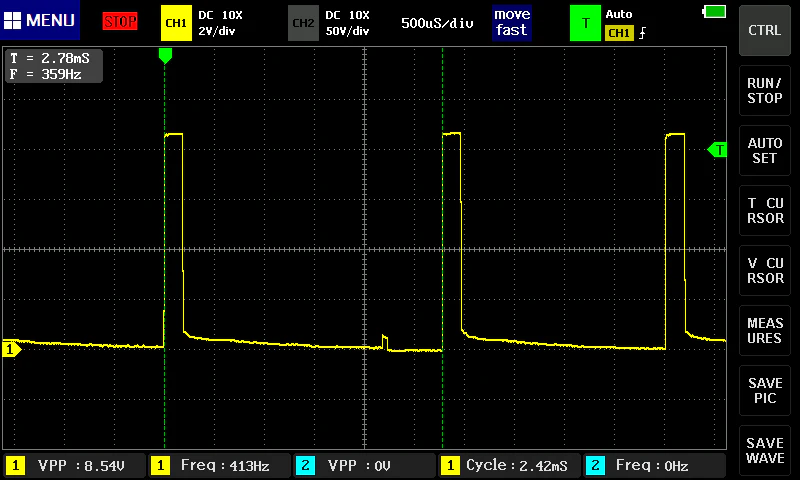Viewport: 800px width, 480px height.
Task: Open the CTRL panel
Action: pyautogui.click(x=764, y=30)
